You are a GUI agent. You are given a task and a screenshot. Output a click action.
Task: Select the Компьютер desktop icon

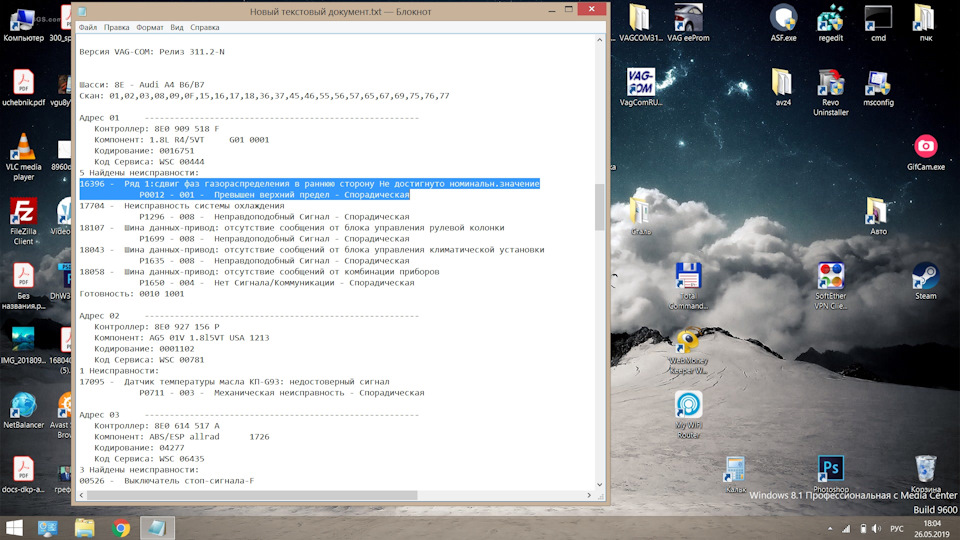[x=23, y=23]
